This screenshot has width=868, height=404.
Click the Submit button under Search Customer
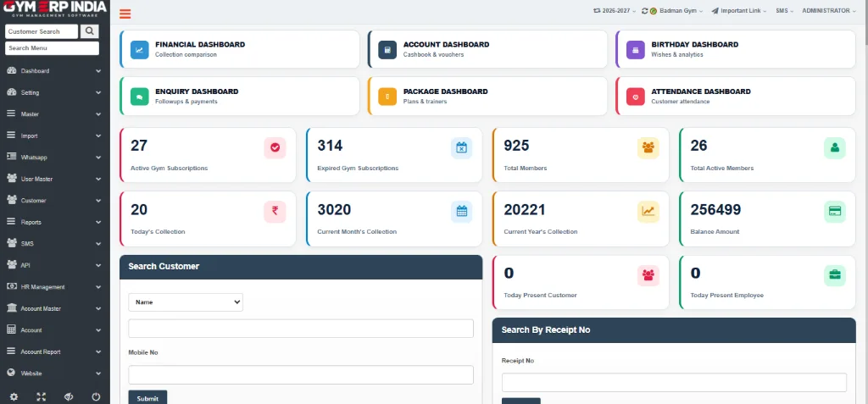point(147,397)
